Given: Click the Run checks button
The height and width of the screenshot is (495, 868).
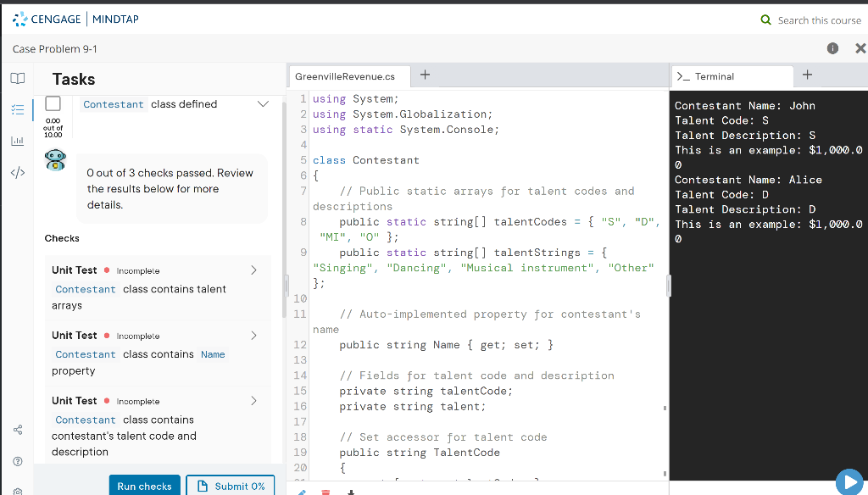Looking at the screenshot, I should [144, 487].
